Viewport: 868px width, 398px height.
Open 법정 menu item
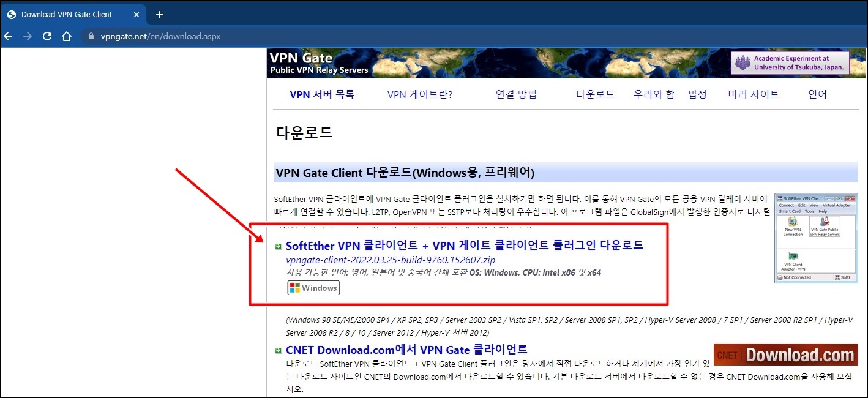coord(697,94)
